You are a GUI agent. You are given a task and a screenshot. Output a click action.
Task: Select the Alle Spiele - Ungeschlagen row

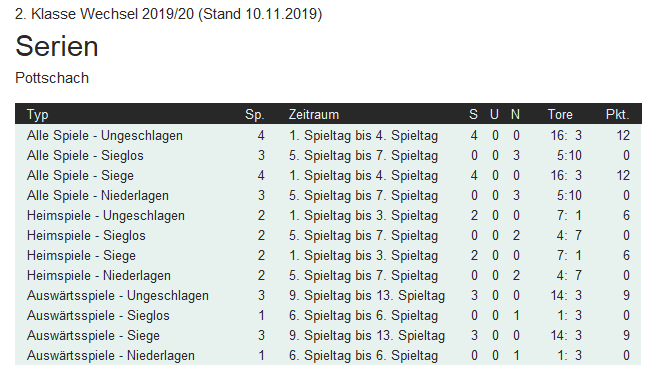pos(328,136)
